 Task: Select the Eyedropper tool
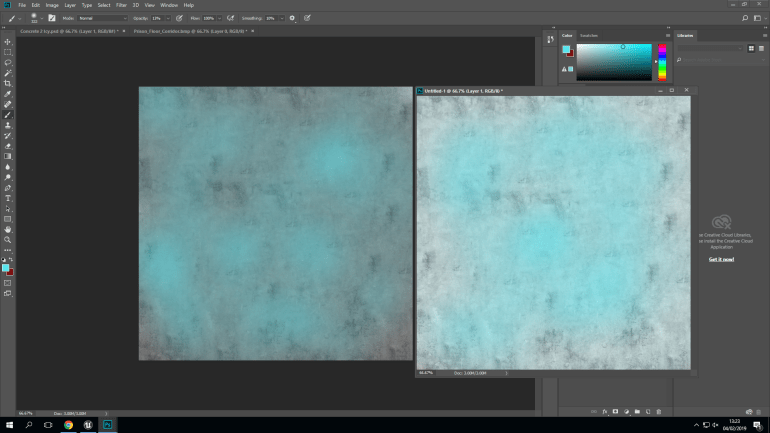(x=8, y=94)
